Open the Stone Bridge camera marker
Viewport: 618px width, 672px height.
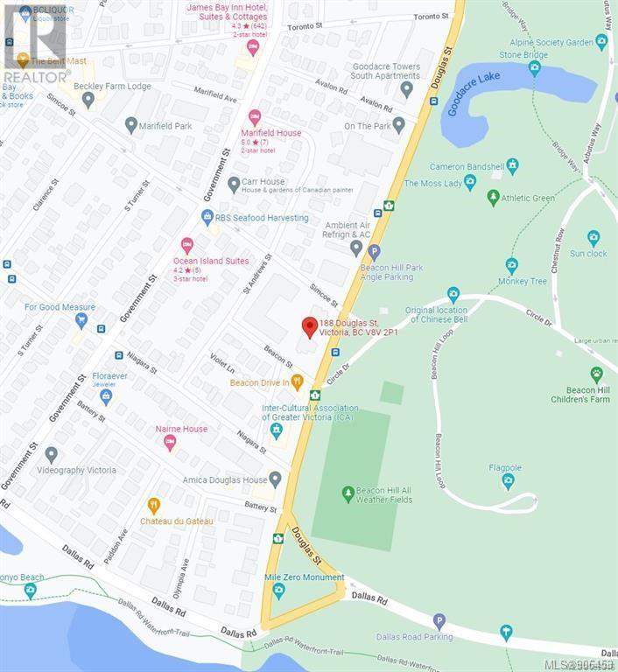coord(534,68)
